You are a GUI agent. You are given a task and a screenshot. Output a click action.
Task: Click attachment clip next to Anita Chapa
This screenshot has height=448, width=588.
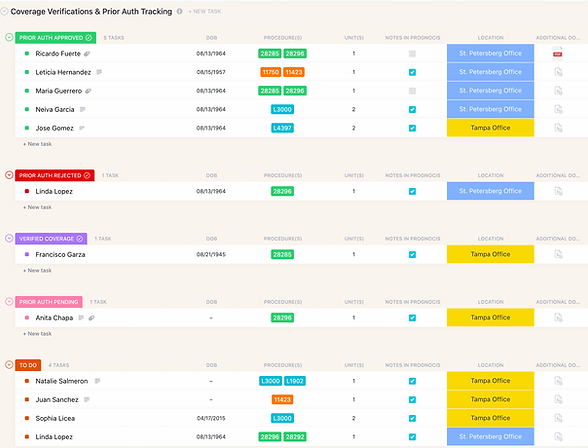click(x=91, y=318)
